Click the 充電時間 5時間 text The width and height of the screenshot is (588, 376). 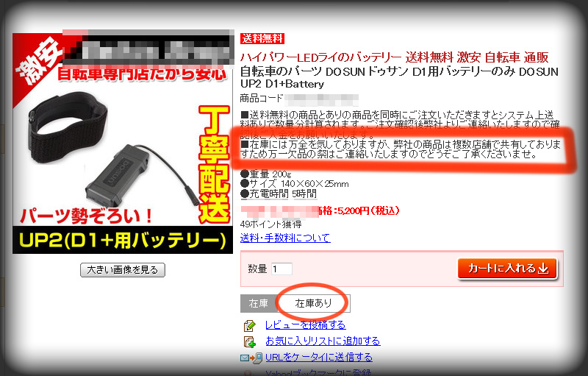click(x=279, y=194)
